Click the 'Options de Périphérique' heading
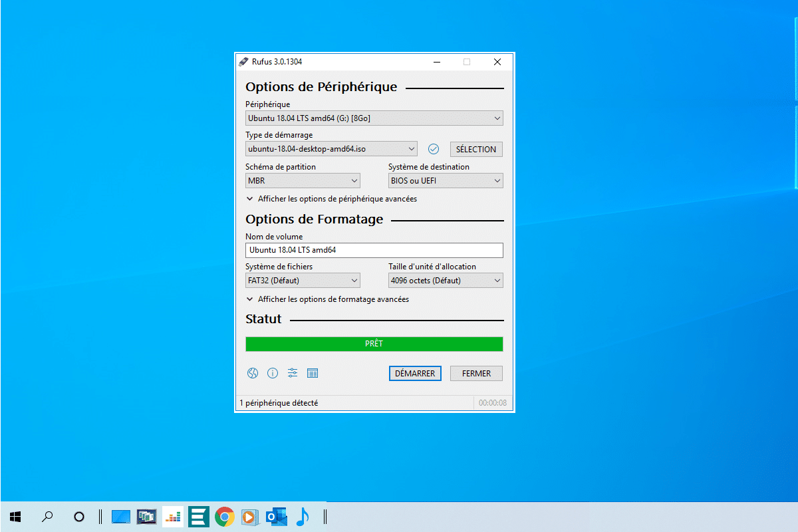 coord(321,86)
